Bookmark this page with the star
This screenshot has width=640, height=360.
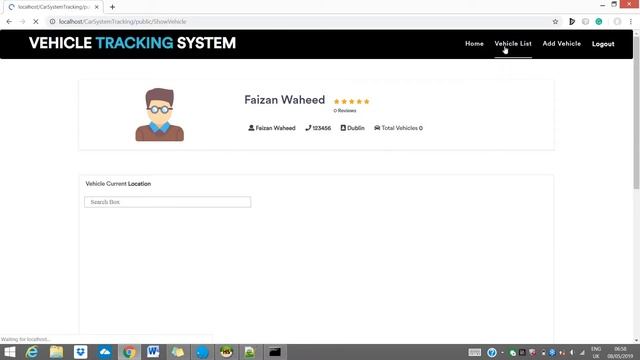[x=555, y=22]
